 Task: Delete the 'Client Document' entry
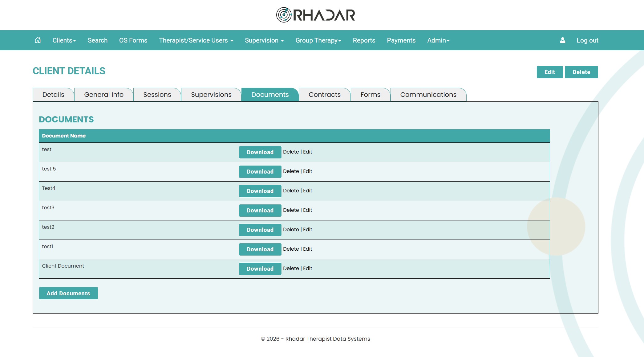[x=291, y=269]
